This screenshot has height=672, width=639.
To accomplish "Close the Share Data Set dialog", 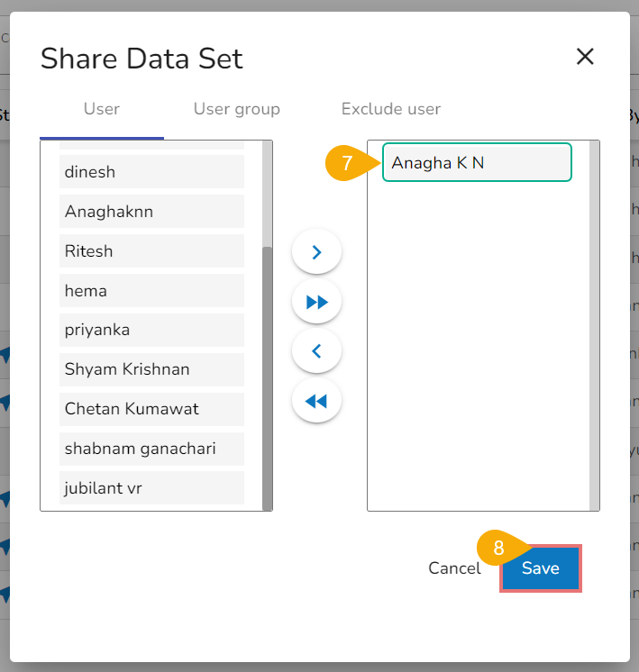I will pos(585,57).
